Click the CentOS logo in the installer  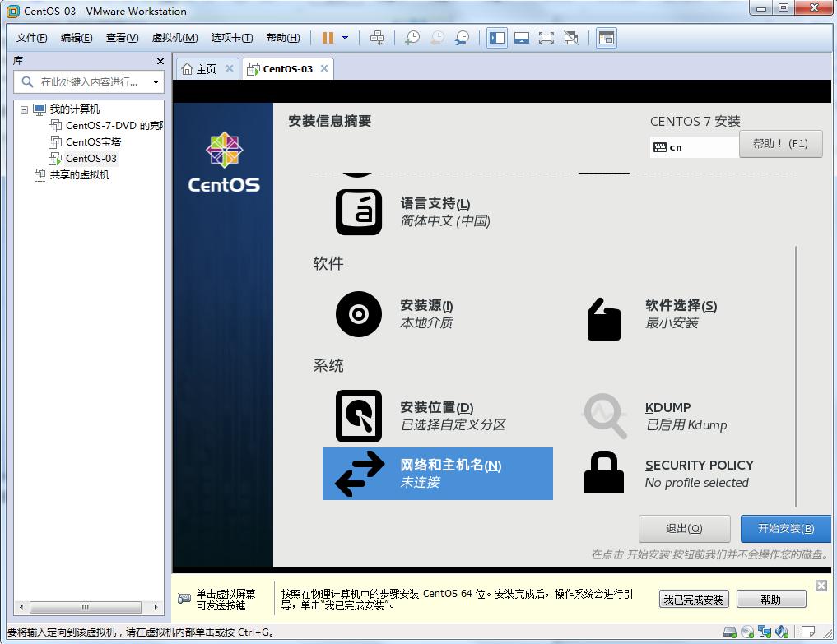(x=224, y=163)
